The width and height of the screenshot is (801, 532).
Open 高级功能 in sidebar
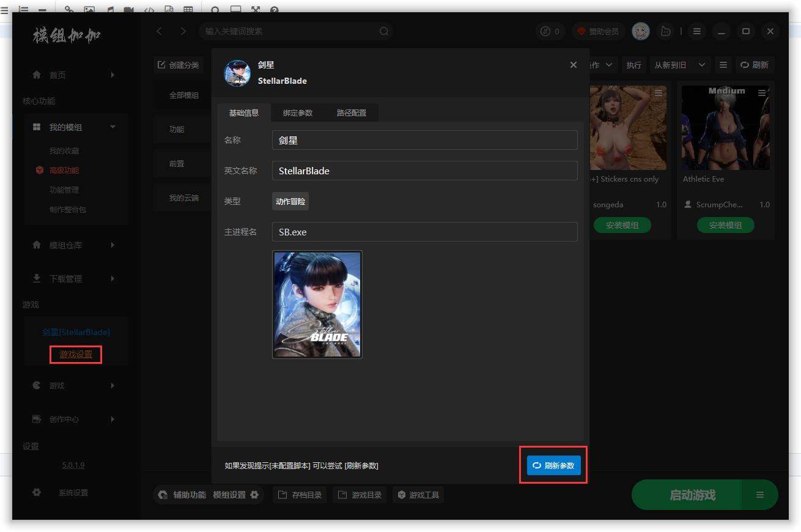(64, 170)
